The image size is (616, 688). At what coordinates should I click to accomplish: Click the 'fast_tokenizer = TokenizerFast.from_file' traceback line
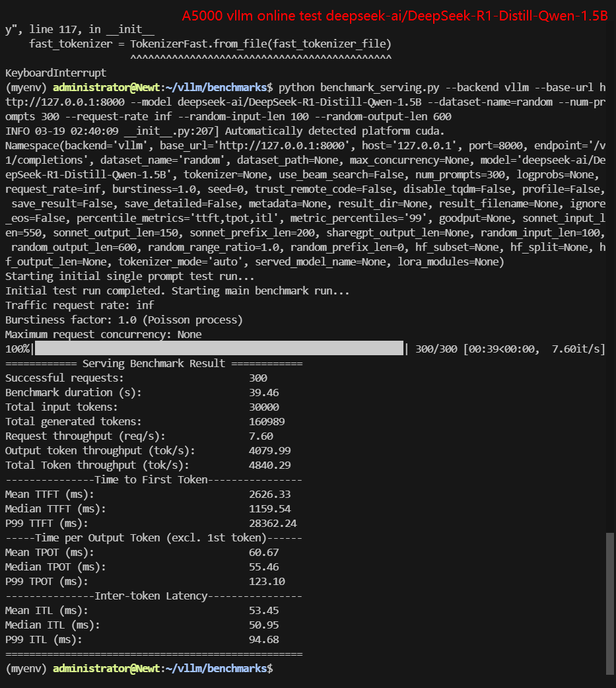(x=210, y=44)
